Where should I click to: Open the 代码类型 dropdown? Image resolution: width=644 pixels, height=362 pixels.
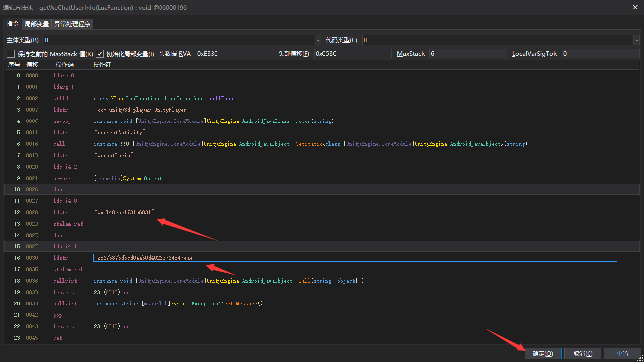click(636, 40)
